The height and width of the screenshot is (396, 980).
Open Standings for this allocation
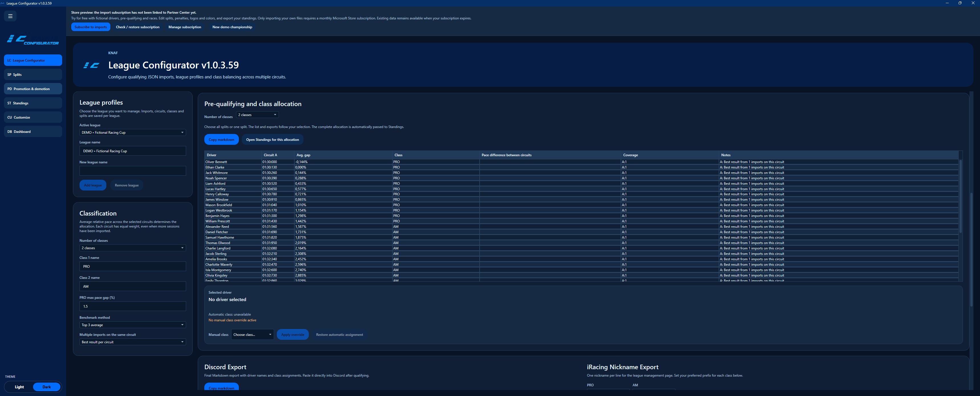pyautogui.click(x=272, y=140)
